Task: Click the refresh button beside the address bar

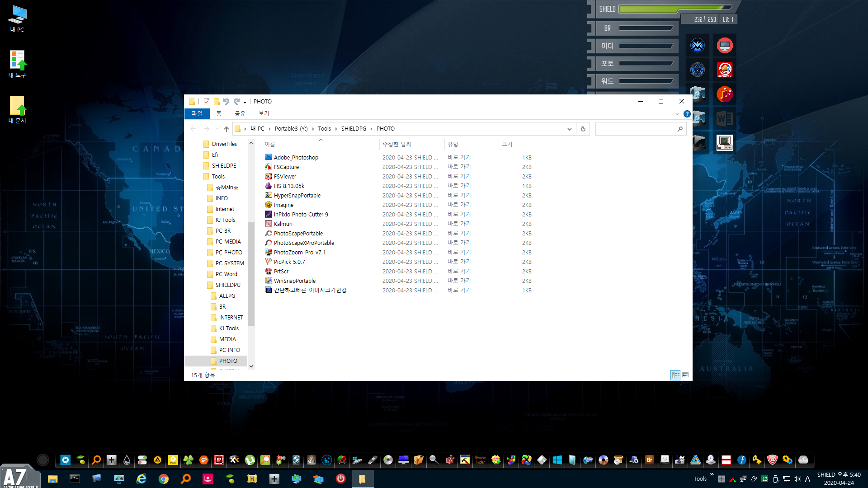Action: coord(583,129)
